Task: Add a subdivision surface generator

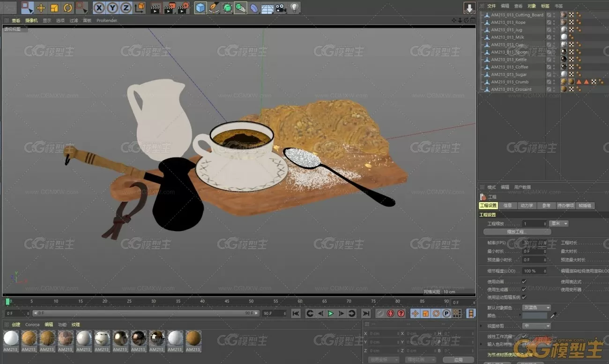Action: click(x=227, y=7)
